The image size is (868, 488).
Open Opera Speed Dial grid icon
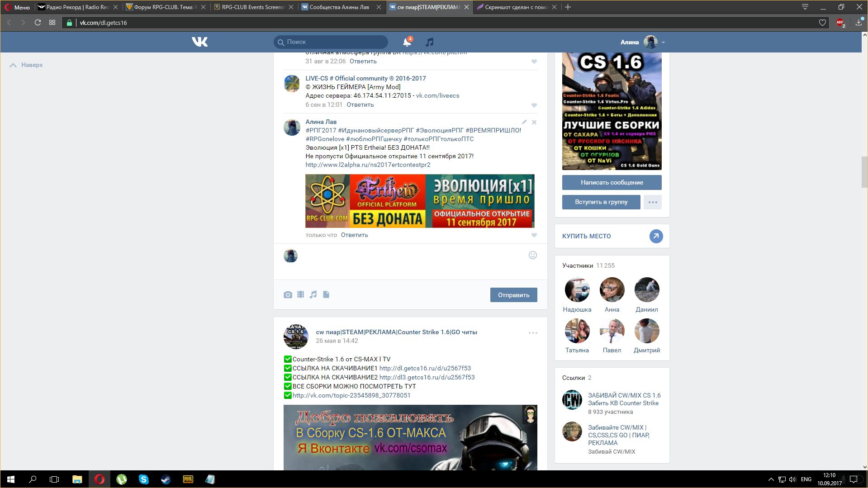pos(52,22)
